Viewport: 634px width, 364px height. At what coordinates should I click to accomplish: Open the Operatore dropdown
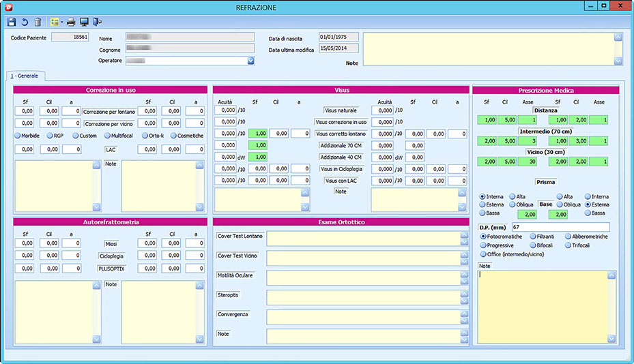[250, 61]
